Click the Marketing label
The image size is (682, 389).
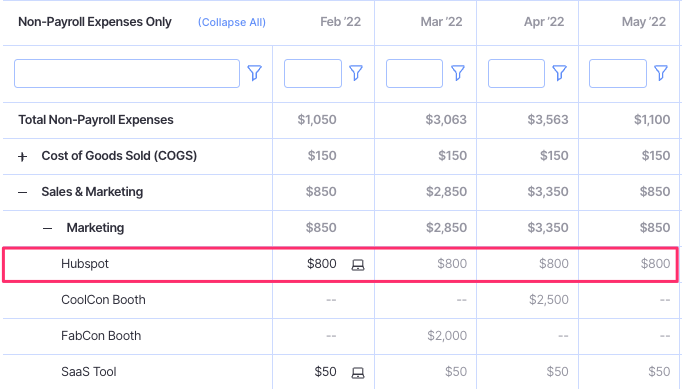(x=95, y=228)
